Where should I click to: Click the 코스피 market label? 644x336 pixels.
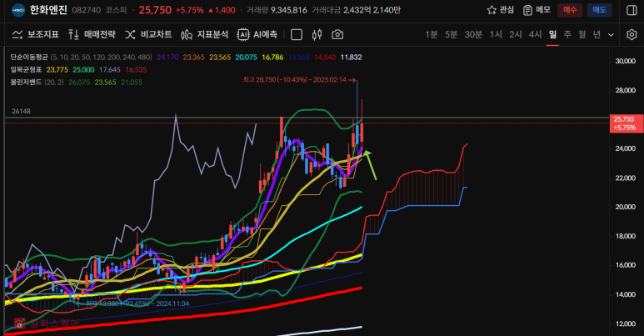click(x=117, y=10)
